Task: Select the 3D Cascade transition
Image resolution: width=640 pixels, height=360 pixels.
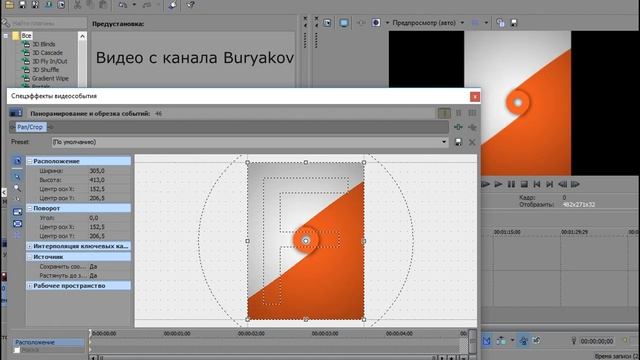Action: pyautogui.click(x=47, y=53)
